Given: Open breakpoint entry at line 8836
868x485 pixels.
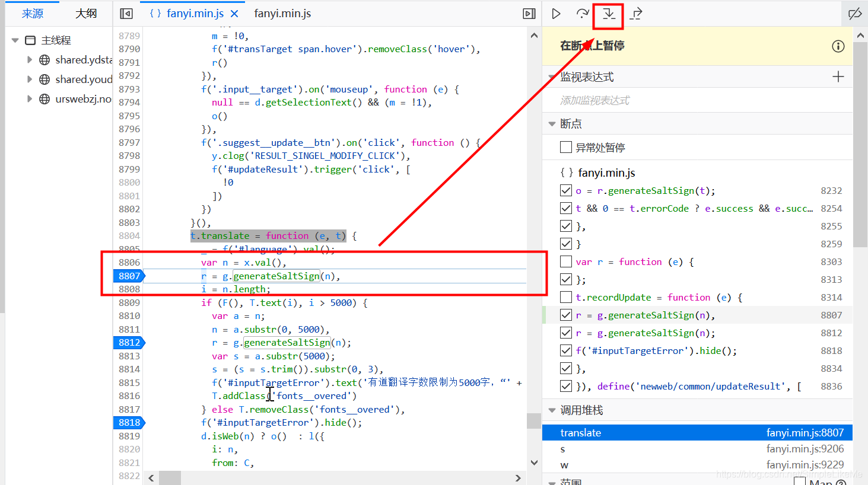Looking at the screenshot, I should point(697,387).
